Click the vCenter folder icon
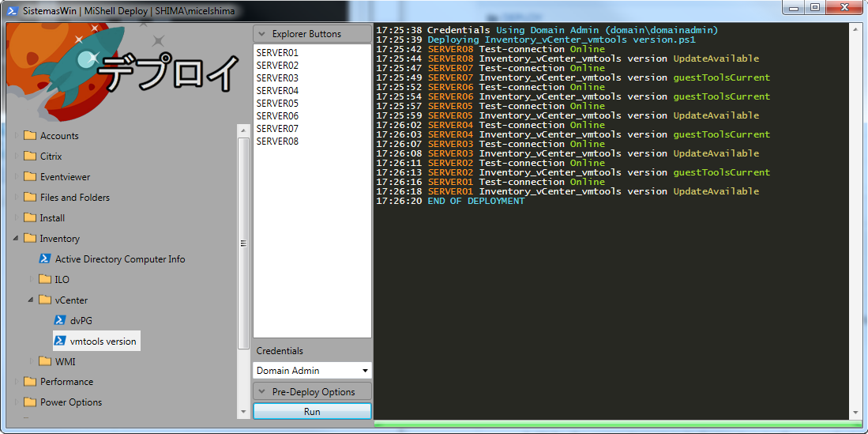The image size is (868, 434). pos(45,300)
